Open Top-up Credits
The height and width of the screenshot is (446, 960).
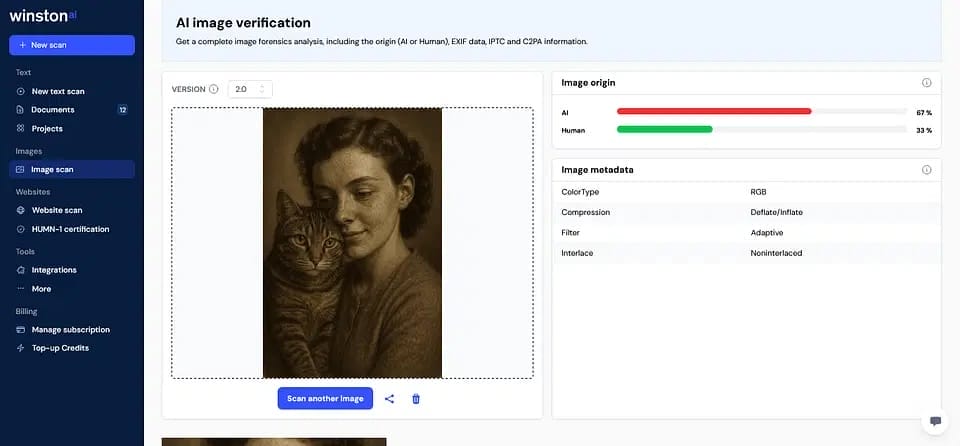click(60, 348)
